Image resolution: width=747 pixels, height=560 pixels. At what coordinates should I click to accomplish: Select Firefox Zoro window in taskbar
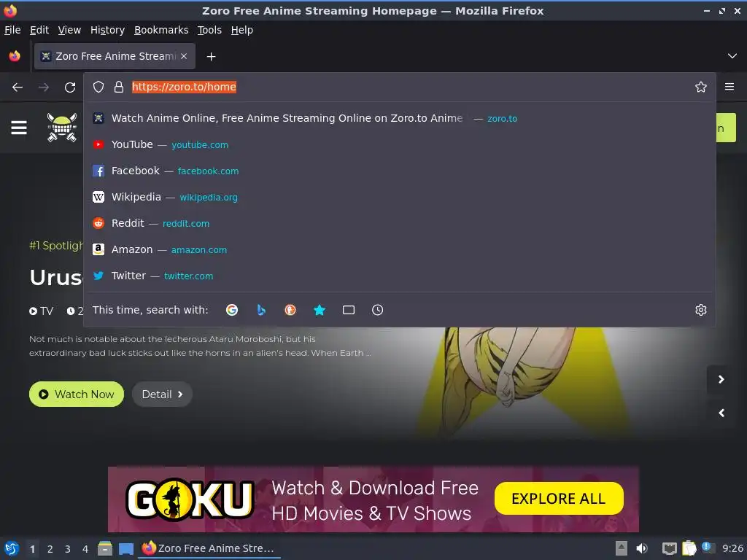[x=209, y=548]
